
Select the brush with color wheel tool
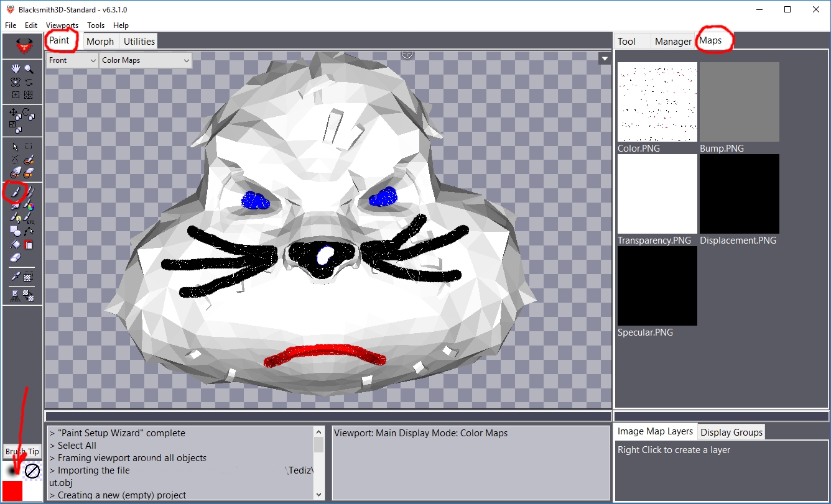click(29, 206)
